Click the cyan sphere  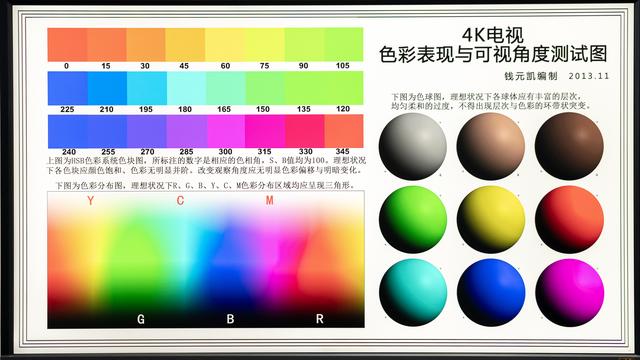tap(413, 292)
